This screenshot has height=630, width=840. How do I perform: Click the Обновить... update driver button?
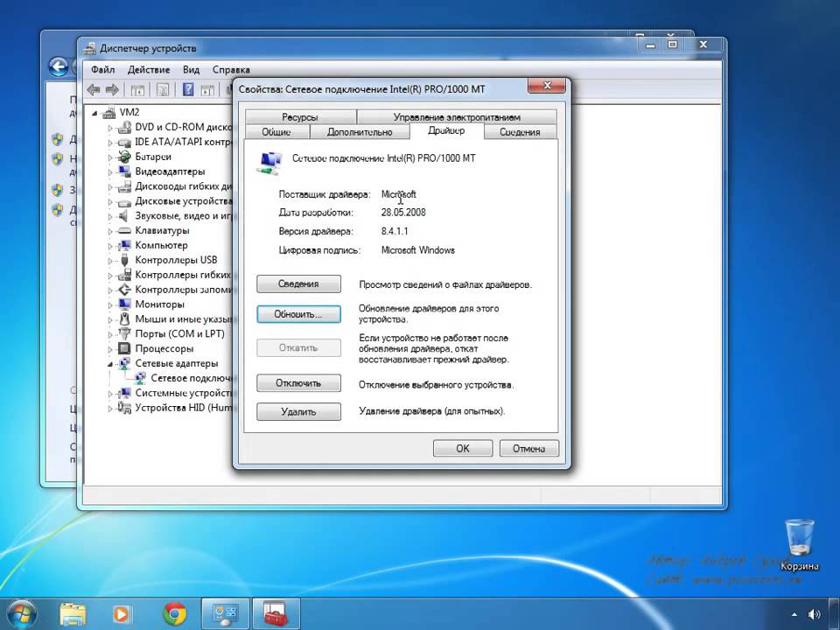click(298, 314)
